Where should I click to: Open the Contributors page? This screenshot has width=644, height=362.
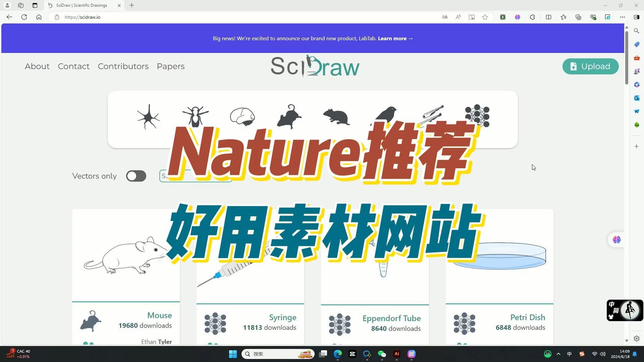[x=123, y=66]
